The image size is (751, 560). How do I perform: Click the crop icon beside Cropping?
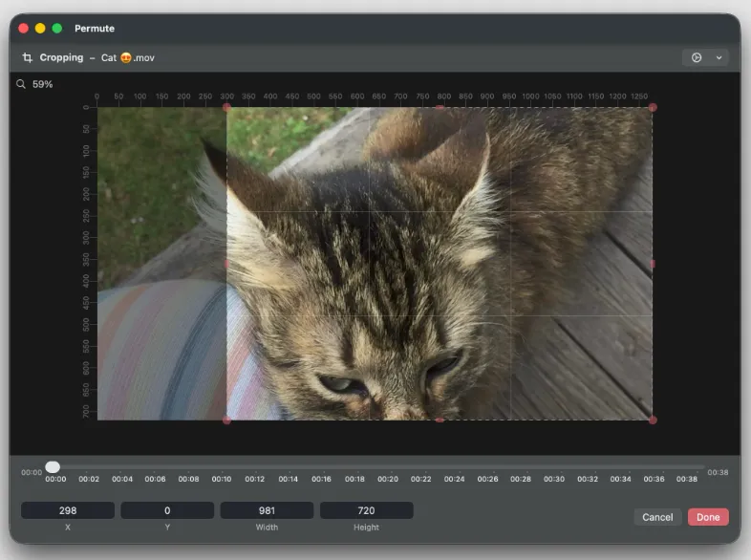click(x=28, y=58)
